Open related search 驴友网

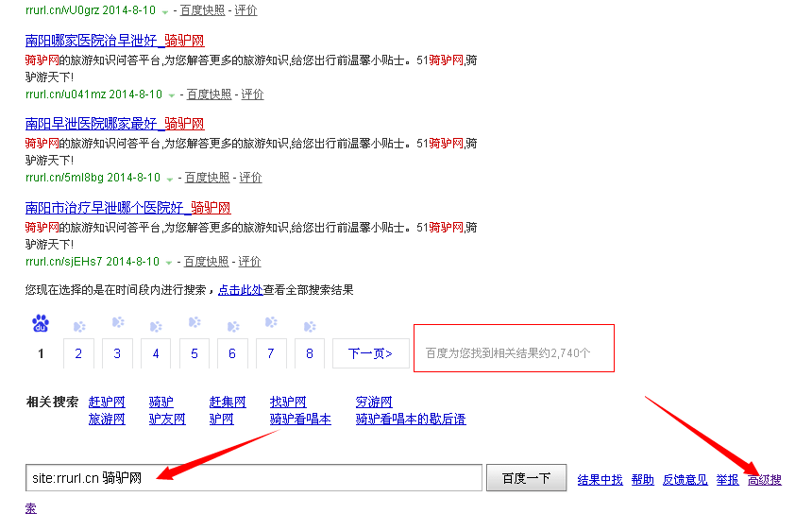point(167,420)
